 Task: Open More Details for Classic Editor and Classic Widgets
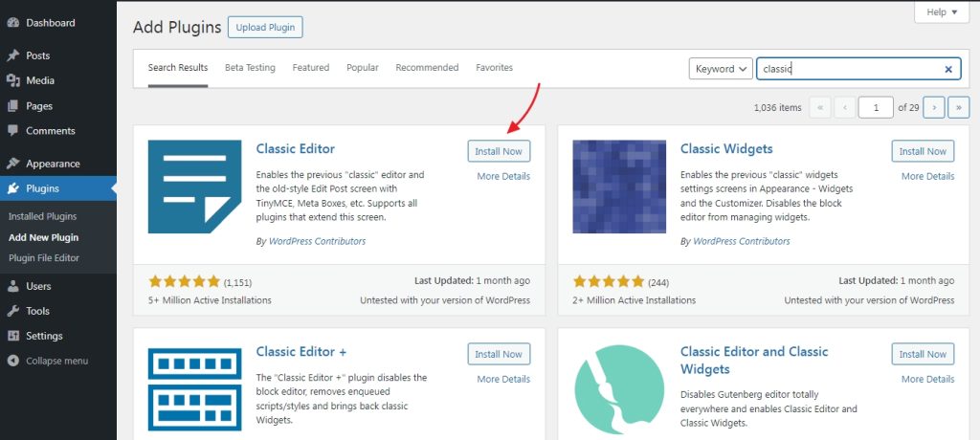click(927, 379)
